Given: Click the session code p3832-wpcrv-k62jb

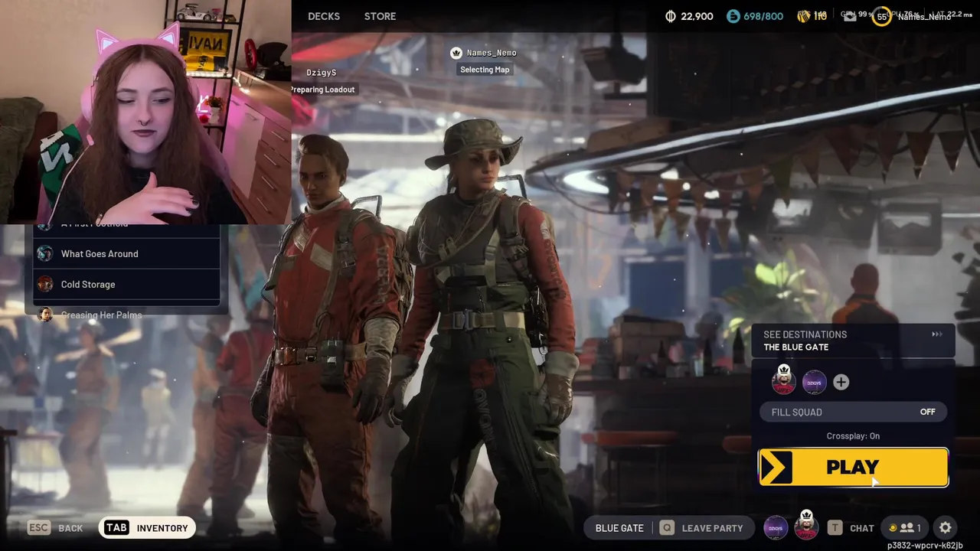Looking at the screenshot, I should 925,546.
